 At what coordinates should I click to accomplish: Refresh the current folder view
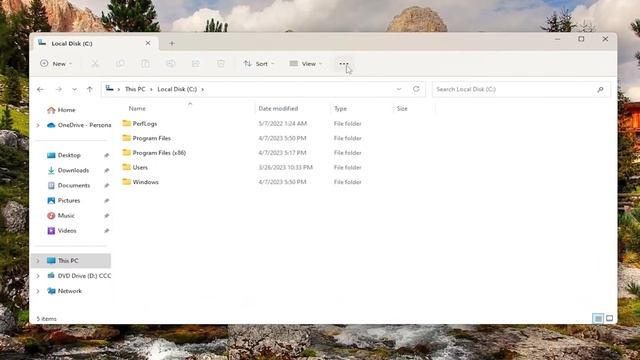coord(416,89)
